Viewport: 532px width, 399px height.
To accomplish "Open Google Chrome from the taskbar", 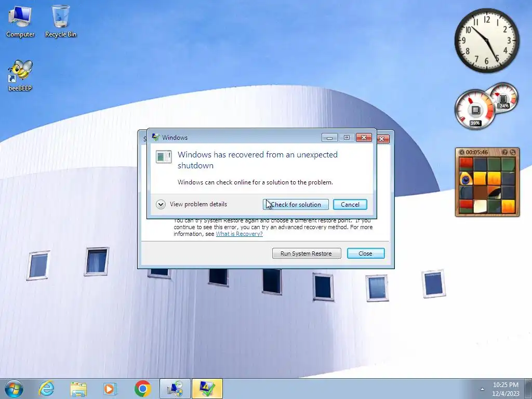I will pyautogui.click(x=142, y=389).
